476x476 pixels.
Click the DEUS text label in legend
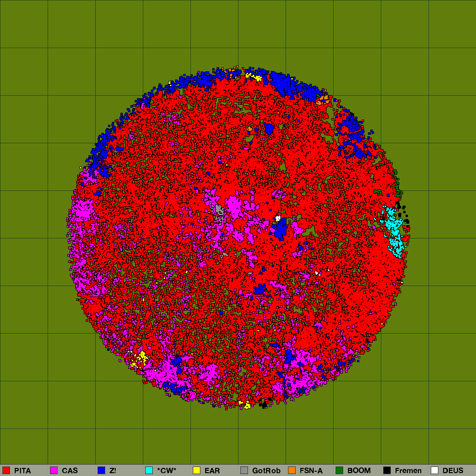453,471
